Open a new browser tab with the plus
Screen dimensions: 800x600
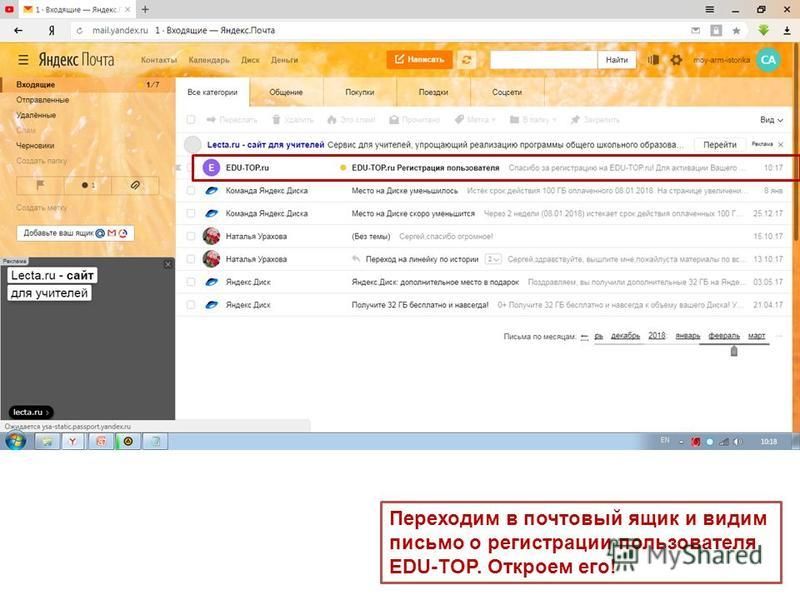tap(145, 9)
